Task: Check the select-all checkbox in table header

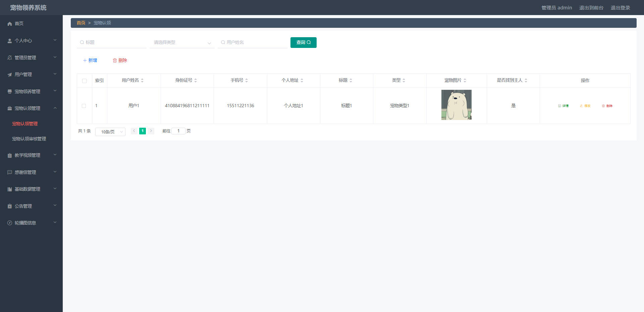Action: click(x=84, y=81)
